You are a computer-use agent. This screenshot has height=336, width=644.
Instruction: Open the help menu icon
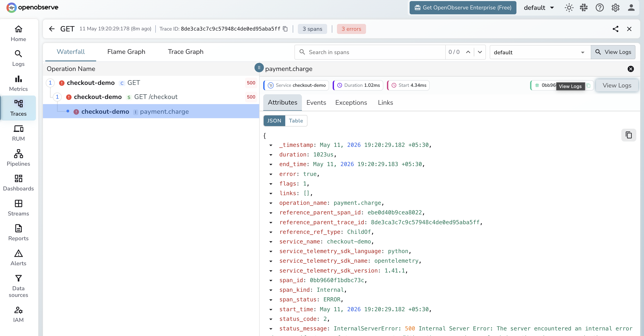600,8
